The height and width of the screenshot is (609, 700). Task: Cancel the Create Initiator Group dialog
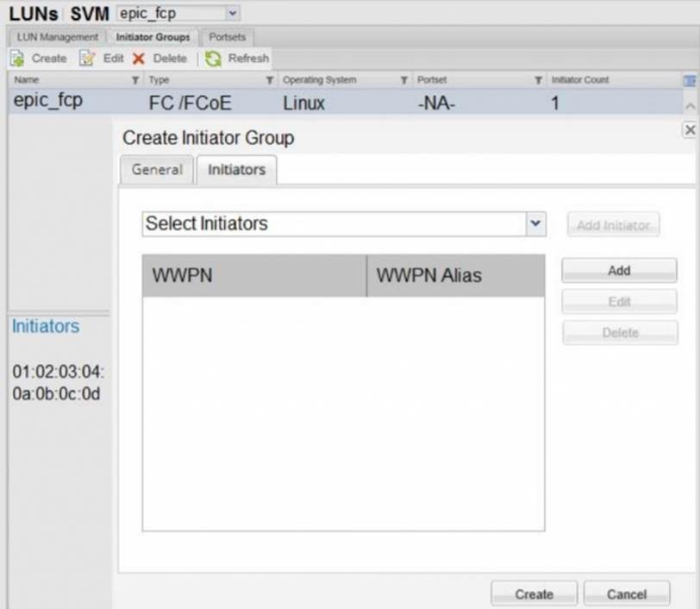[x=627, y=593]
